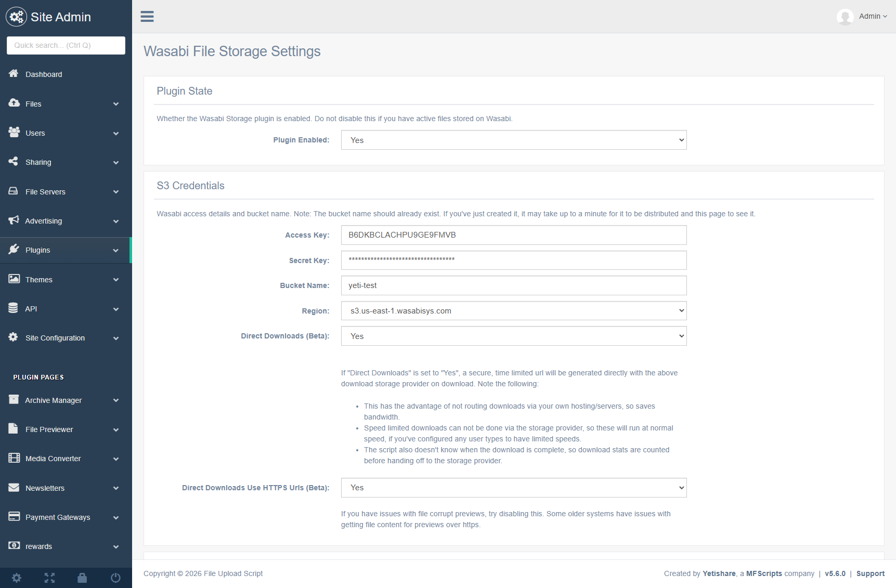896x588 pixels.
Task: Expand the Payment Gateways menu
Action: [x=65, y=517]
